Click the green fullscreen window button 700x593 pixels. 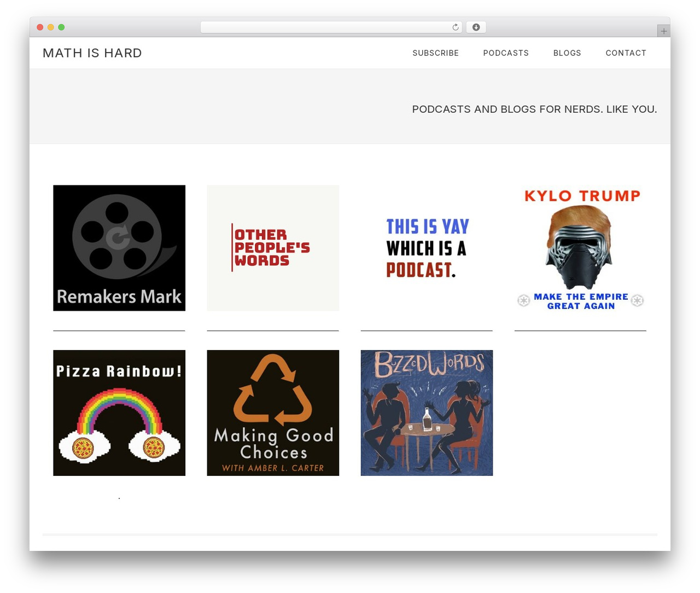(61, 27)
